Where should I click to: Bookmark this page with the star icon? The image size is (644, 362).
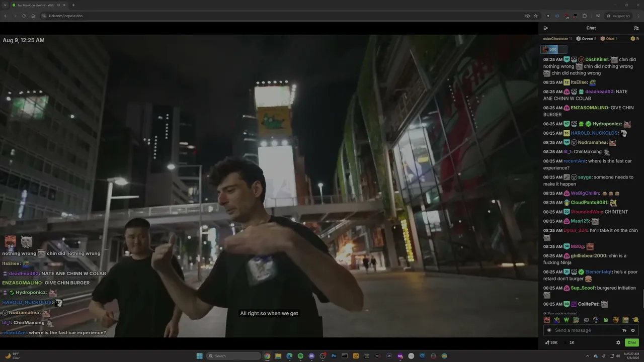536,16
